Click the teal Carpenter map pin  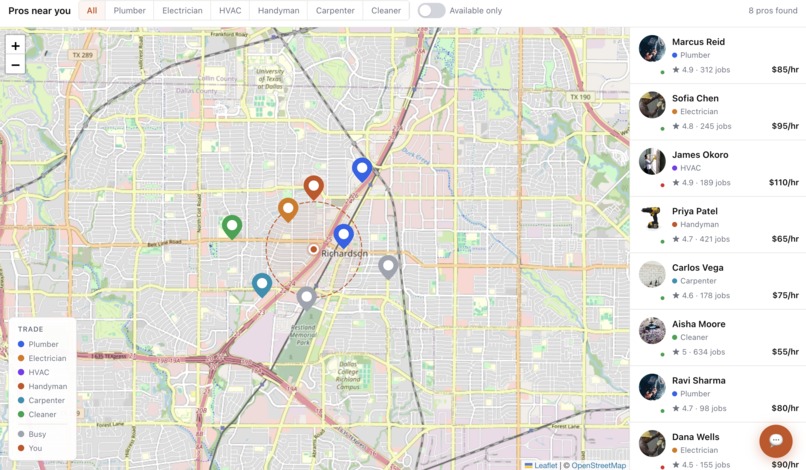pos(262,285)
